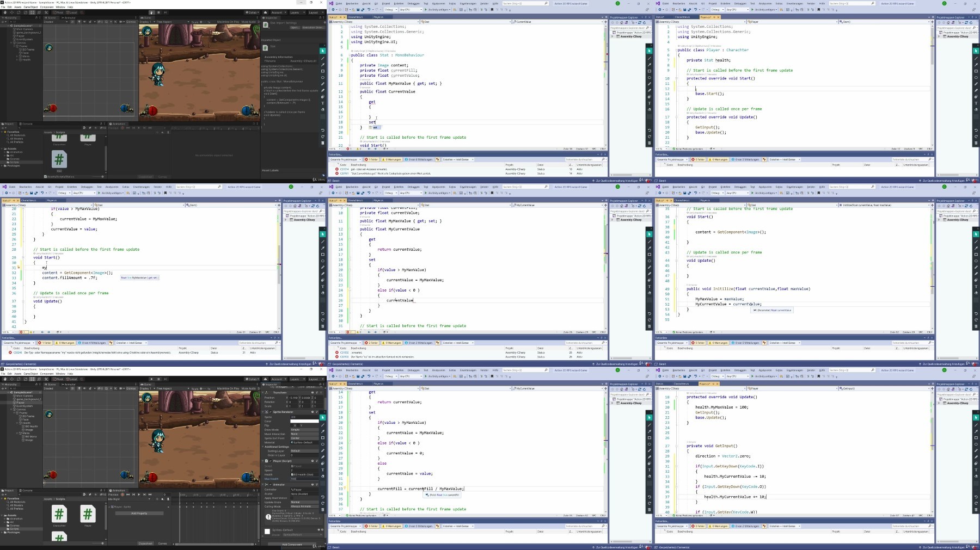Add an event in the Idle Right animation

point(168,499)
